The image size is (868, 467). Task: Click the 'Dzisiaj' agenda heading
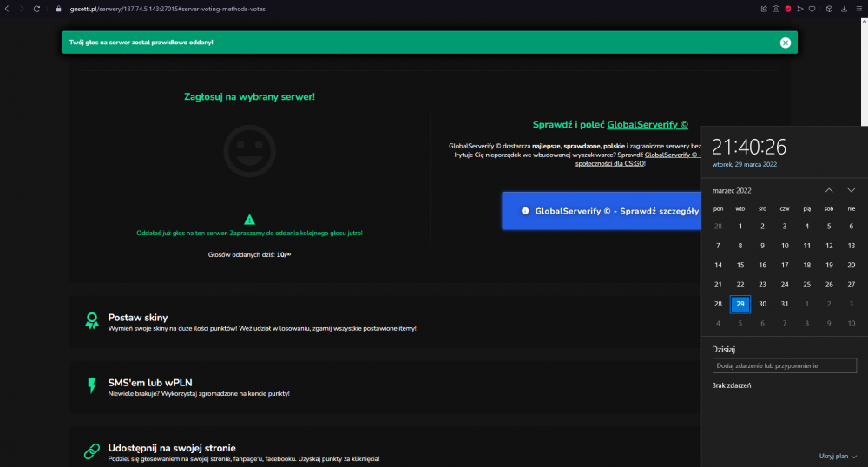point(724,350)
